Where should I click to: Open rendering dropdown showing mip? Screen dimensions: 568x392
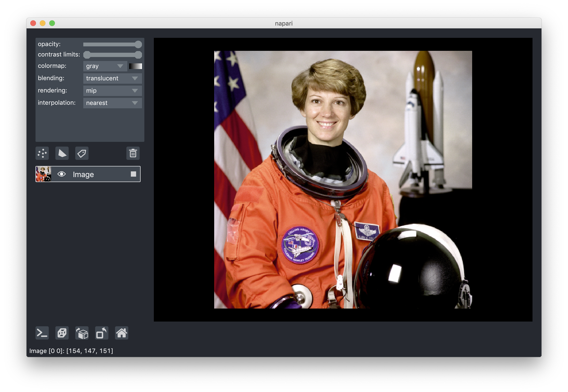[x=112, y=91]
